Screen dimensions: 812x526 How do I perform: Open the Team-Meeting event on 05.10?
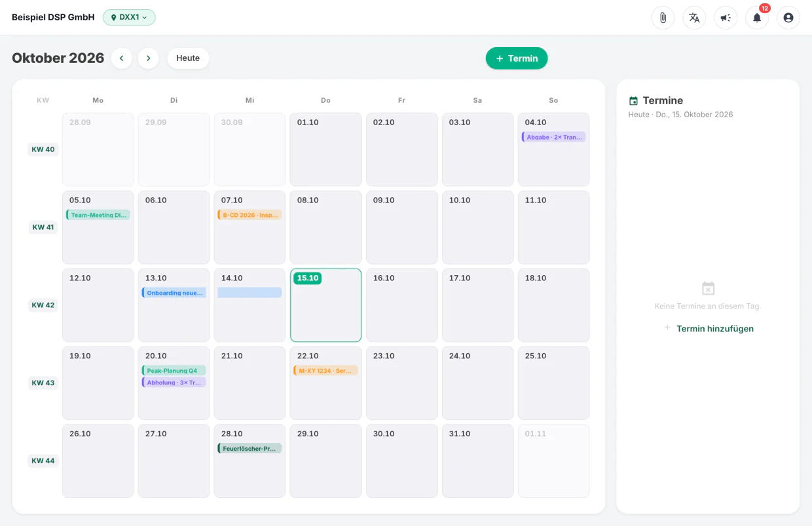point(98,215)
